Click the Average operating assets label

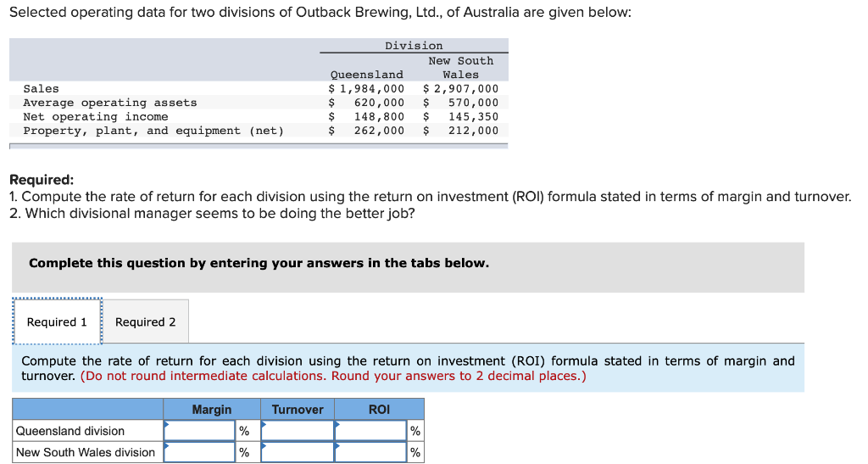coord(110,103)
